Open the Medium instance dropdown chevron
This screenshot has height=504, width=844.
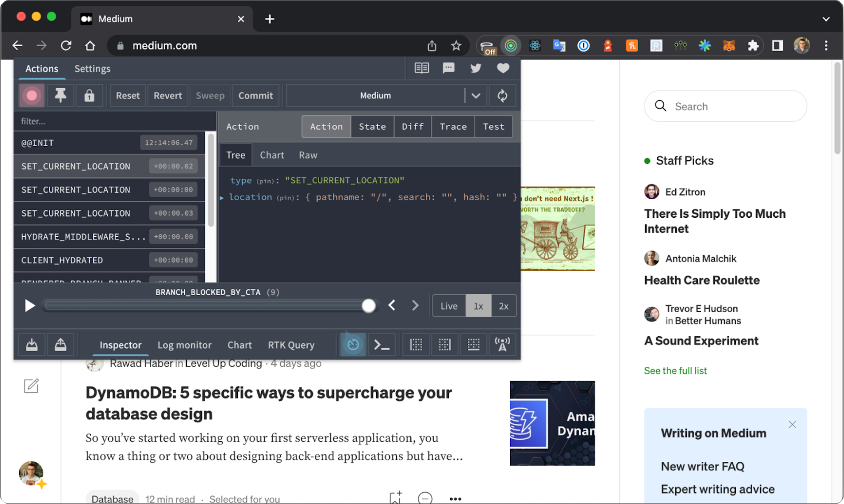click(x=476, y=95)
